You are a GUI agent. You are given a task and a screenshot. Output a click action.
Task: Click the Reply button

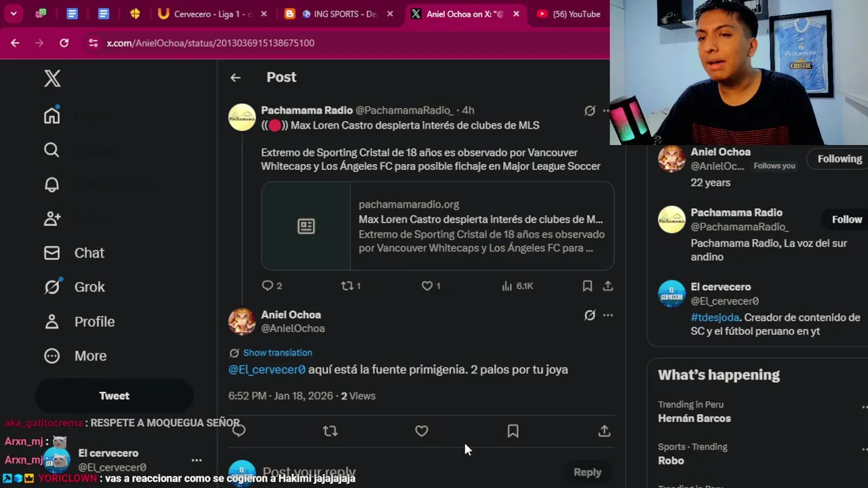tap(587, 472)
